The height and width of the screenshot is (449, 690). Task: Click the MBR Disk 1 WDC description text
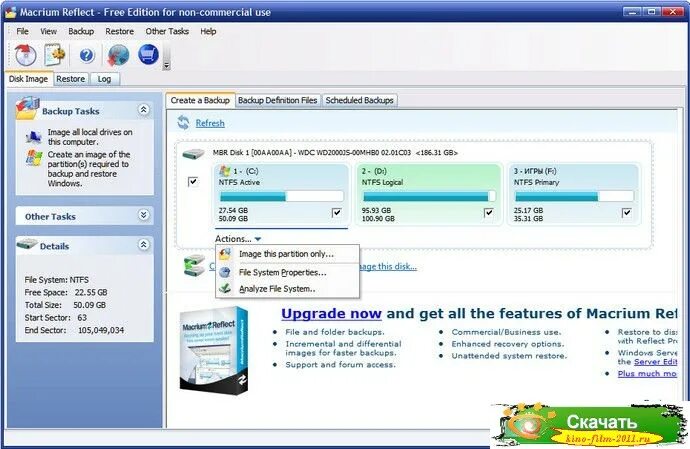[x=335, y=153]
